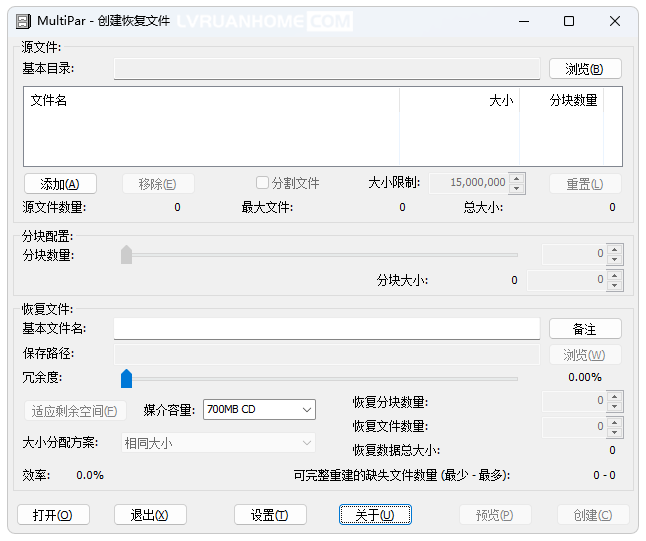Click the 备注 button
The image size is (646, 541).
point(585,329)
